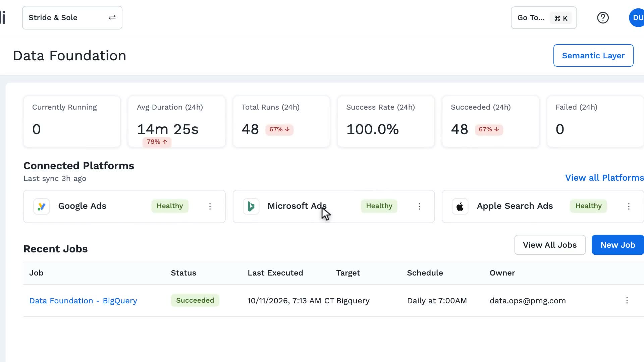Click the Google Ads logo icon
The image size is (644, 362).
coord(42,206)
